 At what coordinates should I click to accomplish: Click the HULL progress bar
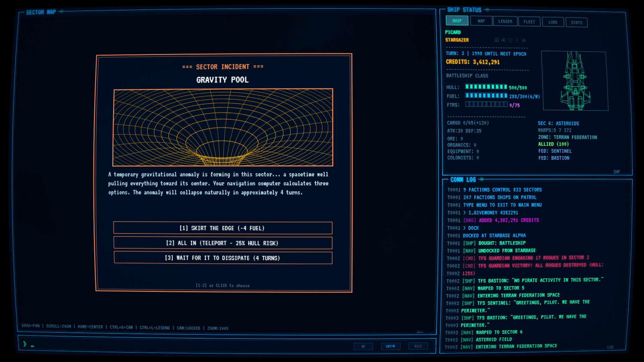click(486, 87)
